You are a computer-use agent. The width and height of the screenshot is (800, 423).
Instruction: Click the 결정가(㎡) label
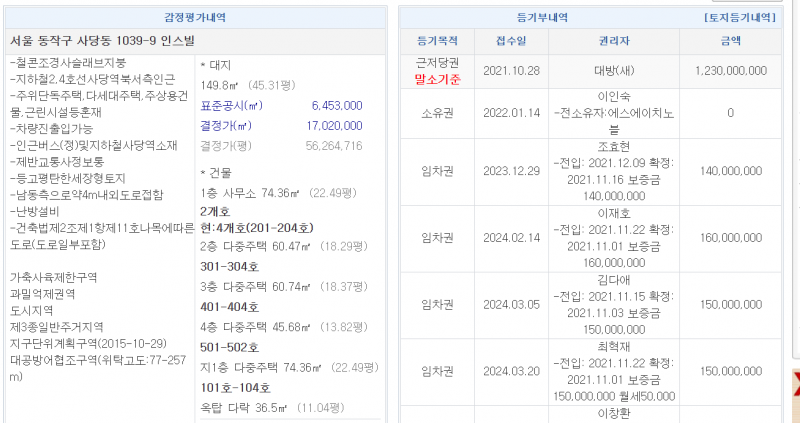pyautogui.click(x=225, y=126)
